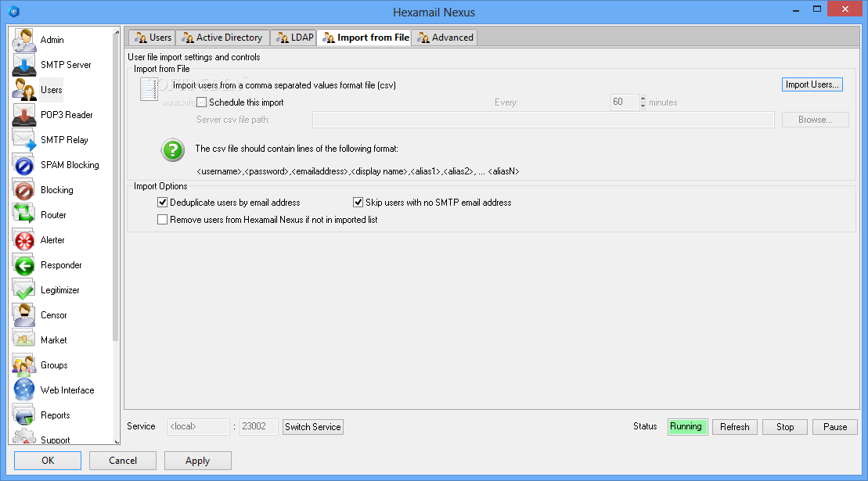The image size is (868, 481).
Task: Open the Groups icon
Action: (24, 365)
